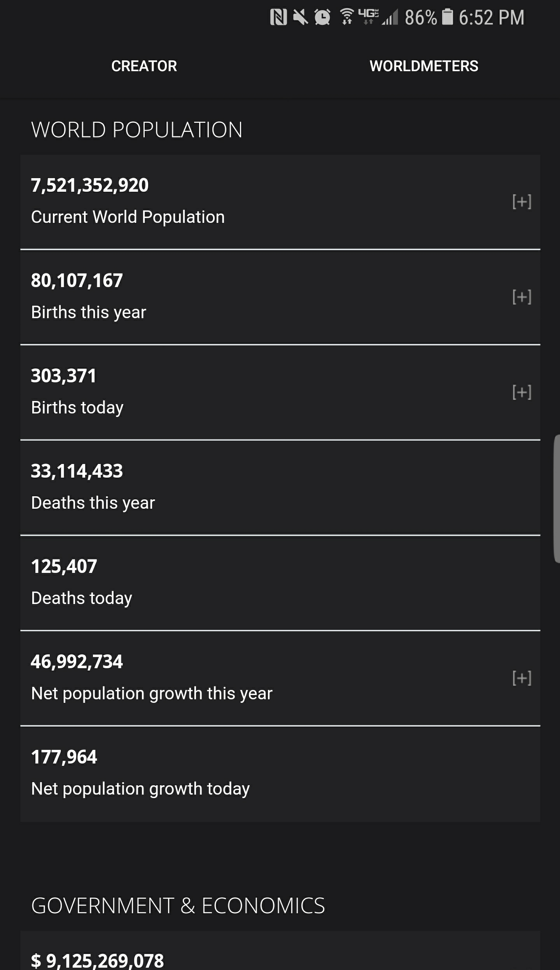
Task: Tap the 4G LTE network icon
Action: click(x=368, y=16)
